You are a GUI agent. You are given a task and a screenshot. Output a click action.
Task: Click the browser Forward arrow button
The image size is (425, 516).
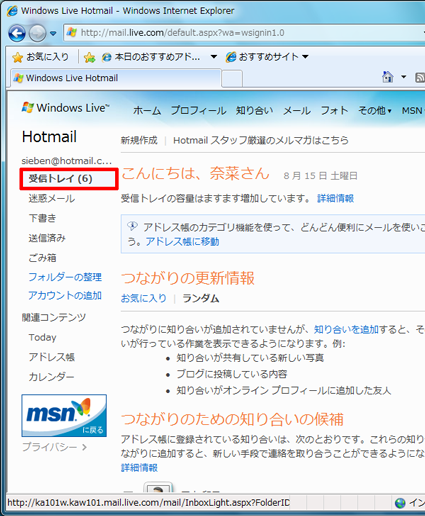[x=37, y=33]
